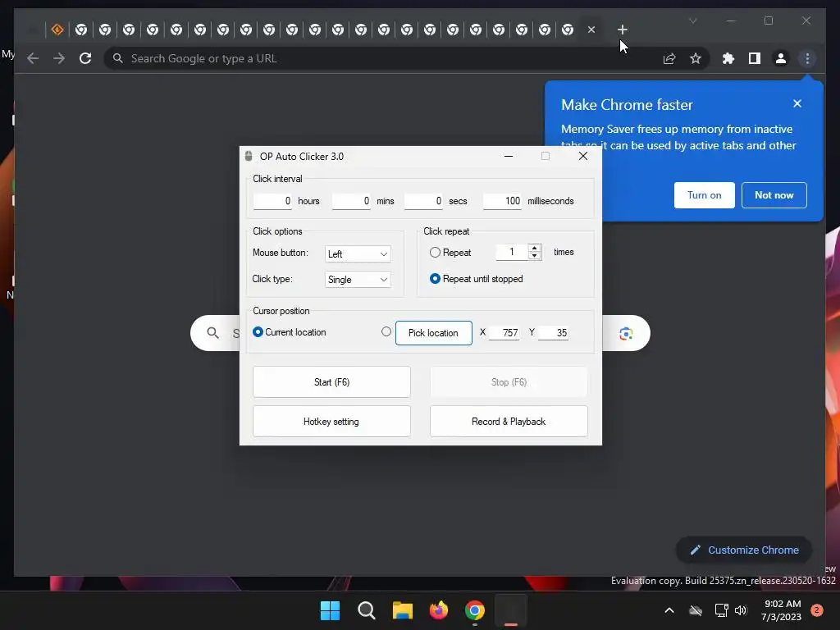Image resolution: width=840 pixels, height=630 pixels.
Task: Open the Mouse button dropdown
Action: click(x=358, y=254)
